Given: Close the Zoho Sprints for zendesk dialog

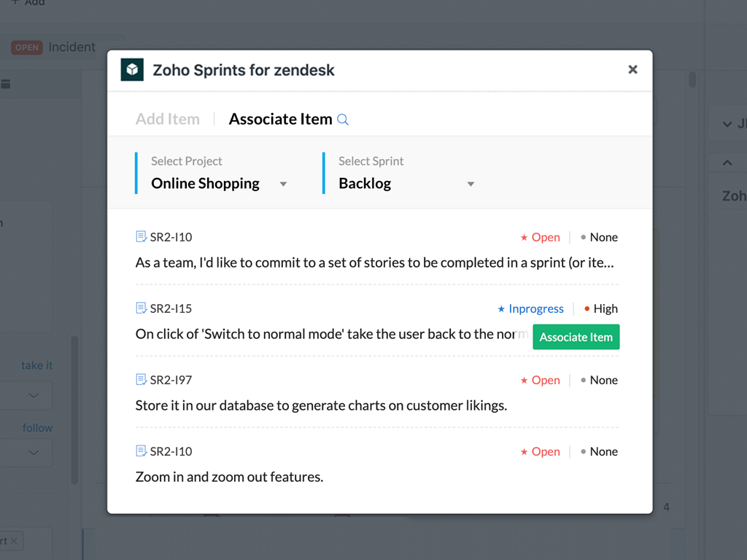Looking at the screenshot, I should coord(632,69).
